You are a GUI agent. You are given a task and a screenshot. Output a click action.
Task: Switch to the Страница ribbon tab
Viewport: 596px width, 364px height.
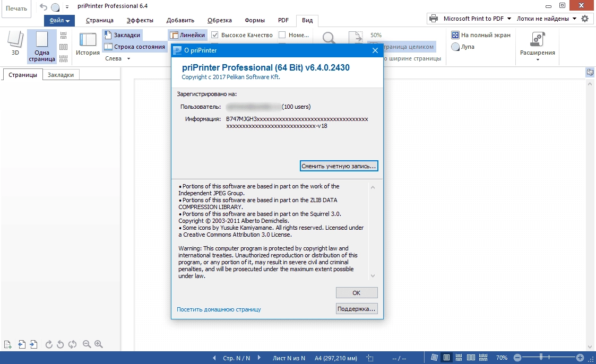point(100,21)
